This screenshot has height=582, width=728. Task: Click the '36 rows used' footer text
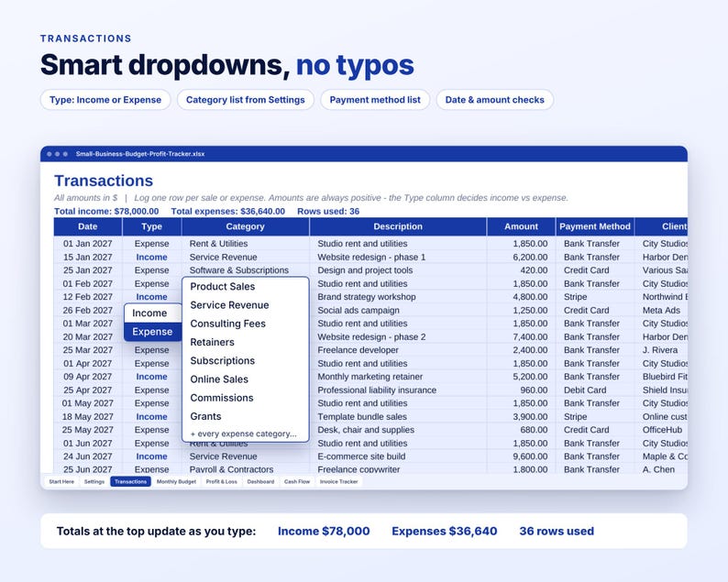pos(557,531)
